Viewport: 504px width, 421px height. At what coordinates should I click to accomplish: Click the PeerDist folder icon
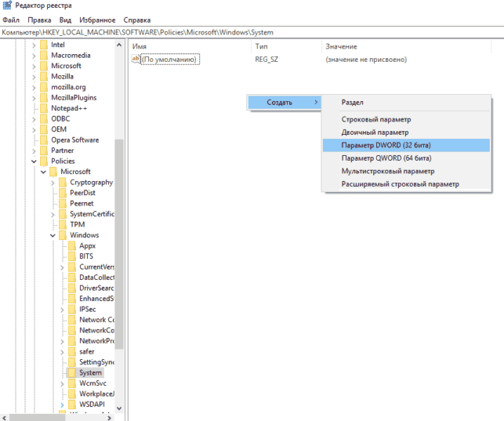coord(63,193)
